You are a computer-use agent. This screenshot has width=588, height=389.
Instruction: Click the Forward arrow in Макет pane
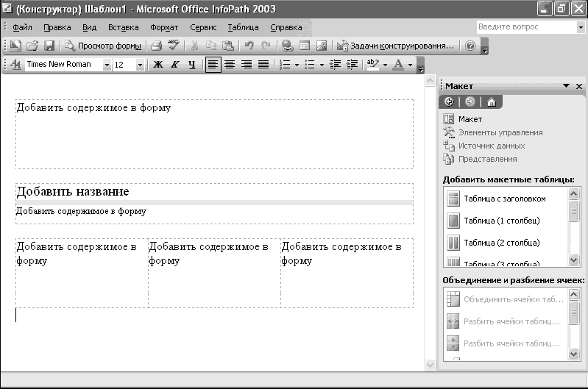click(470, 101)
